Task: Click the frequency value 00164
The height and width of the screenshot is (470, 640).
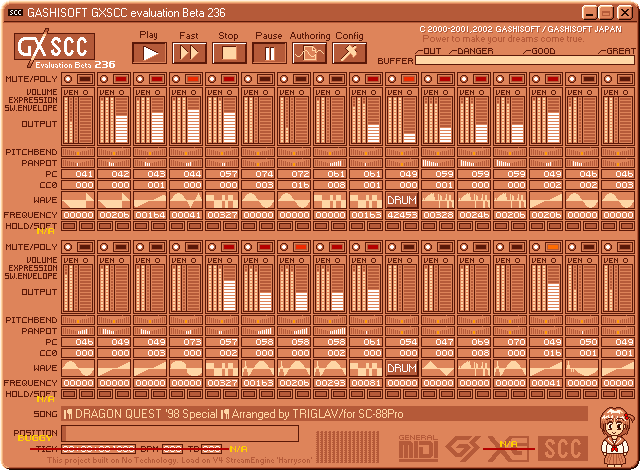Action: click(x=150, y=215)
